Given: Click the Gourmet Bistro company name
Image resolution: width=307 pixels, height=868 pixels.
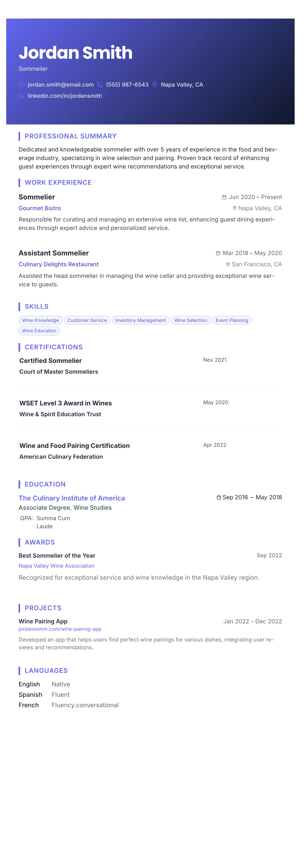Looking at the screenshot, I should 40,208.
